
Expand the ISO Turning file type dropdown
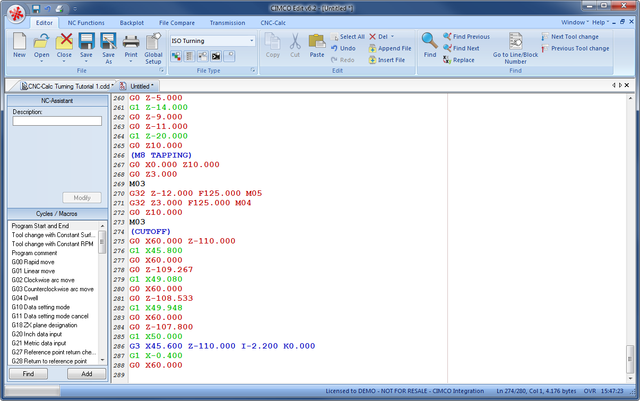[x=251, y=41]
